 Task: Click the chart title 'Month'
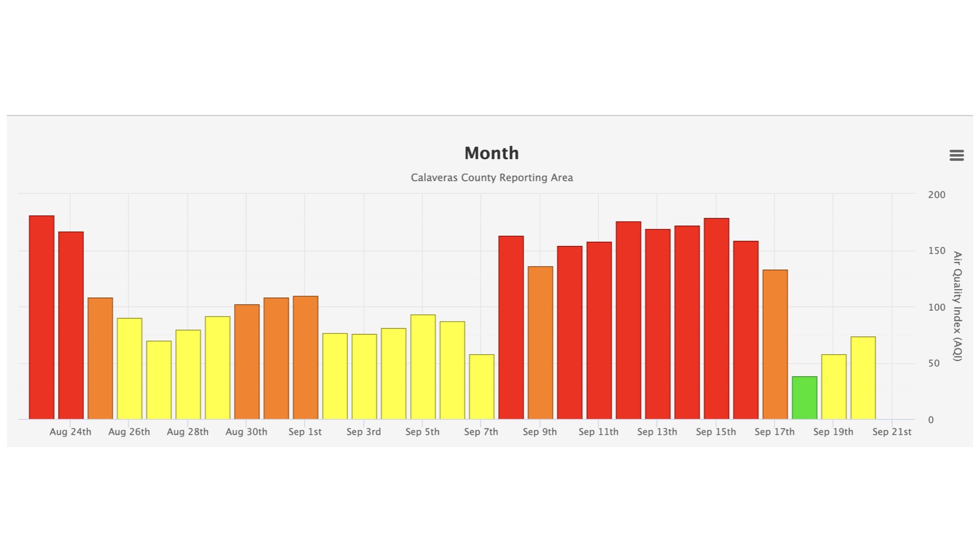point(492,153)
